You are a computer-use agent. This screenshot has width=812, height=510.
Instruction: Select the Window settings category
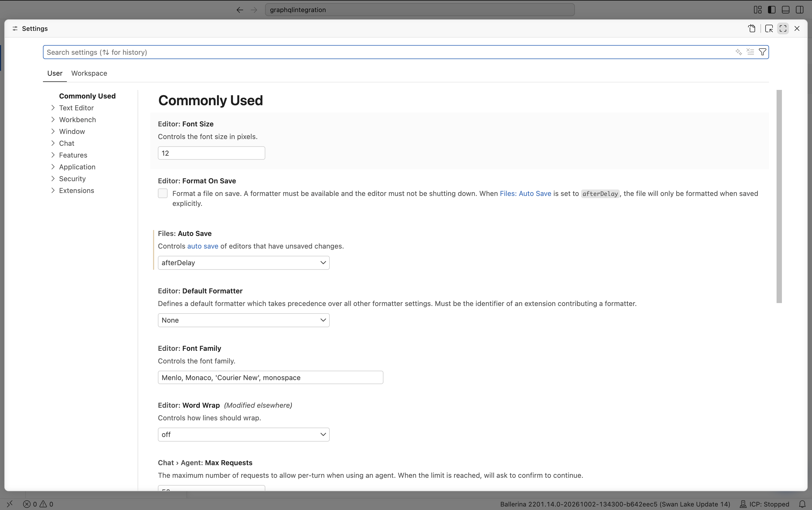click(x=72, y=132)
